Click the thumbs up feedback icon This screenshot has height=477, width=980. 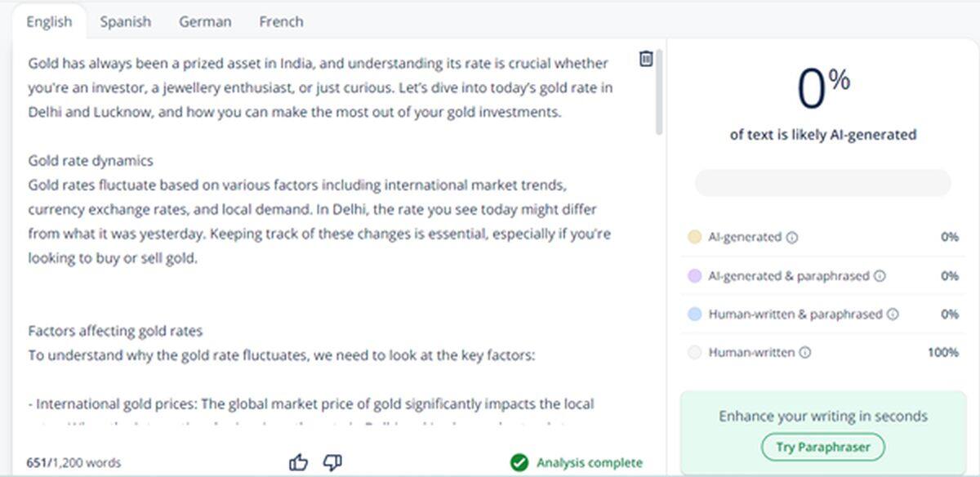[x=298, y=463]
